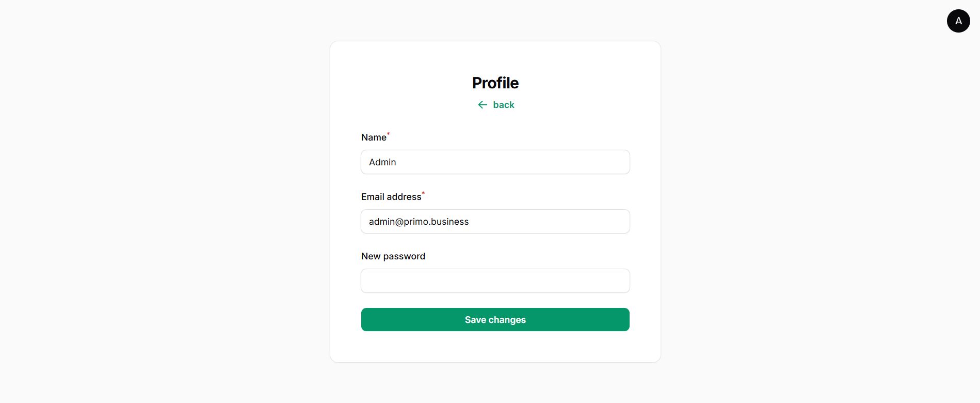The height and width of the screenshot is (403, 980).
Task: Go back using the green back link
Action: pos(495,105)
